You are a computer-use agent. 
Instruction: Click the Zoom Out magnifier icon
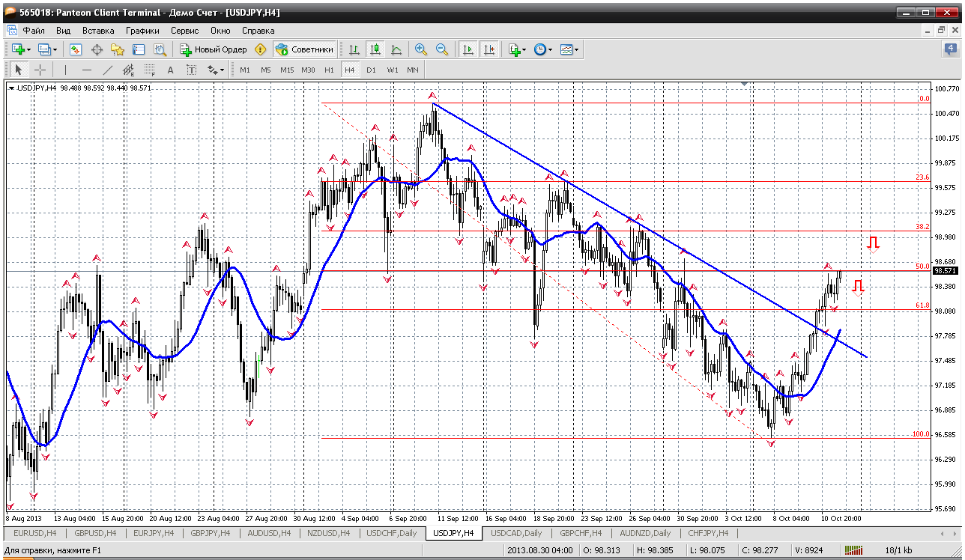tap(442, 49)
